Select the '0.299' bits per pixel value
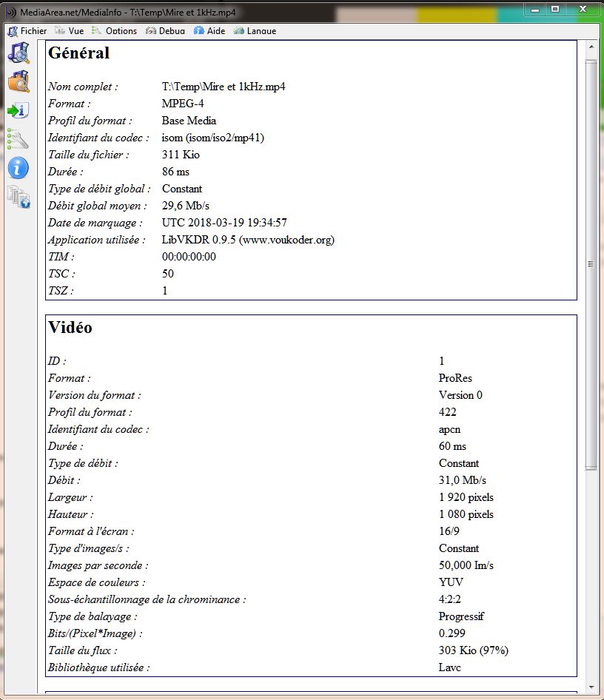The image size is (604, 700). [x=452, y=633]
